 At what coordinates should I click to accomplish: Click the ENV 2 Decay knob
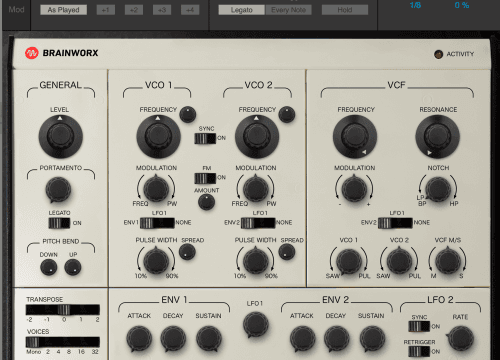(337, 339)
